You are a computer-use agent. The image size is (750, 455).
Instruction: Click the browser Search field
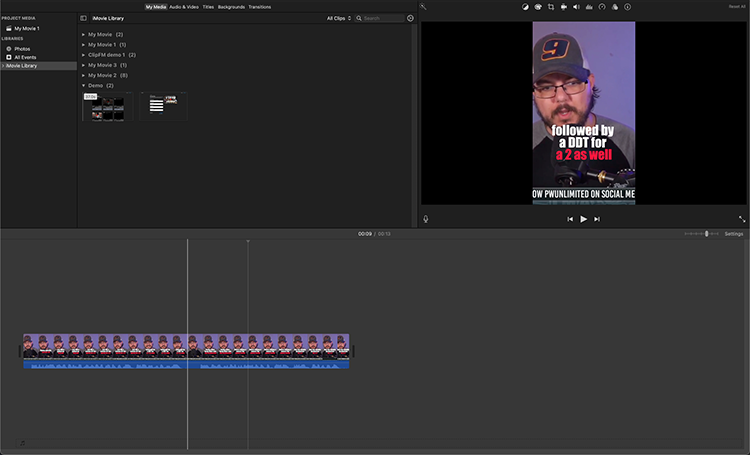(x=379, y=18)
